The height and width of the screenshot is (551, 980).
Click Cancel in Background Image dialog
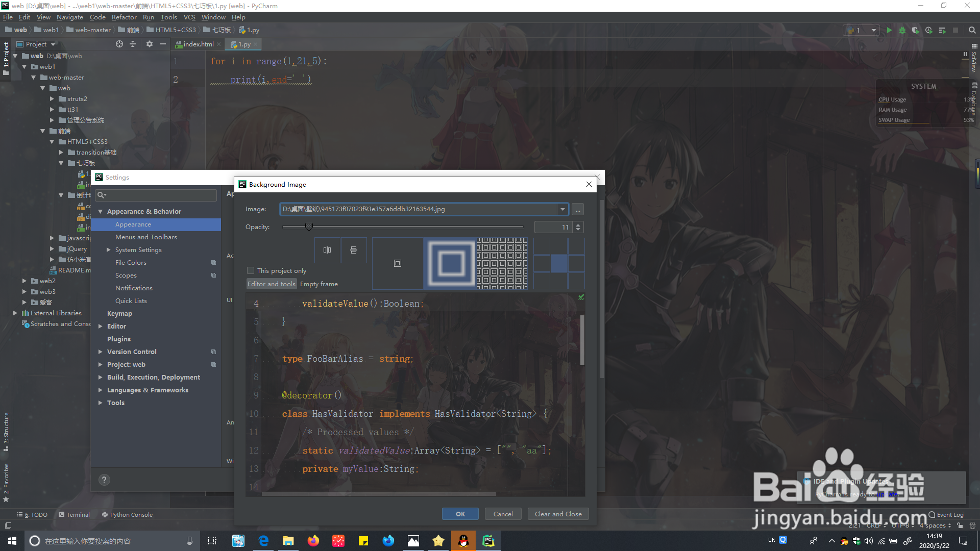point(503,514)
